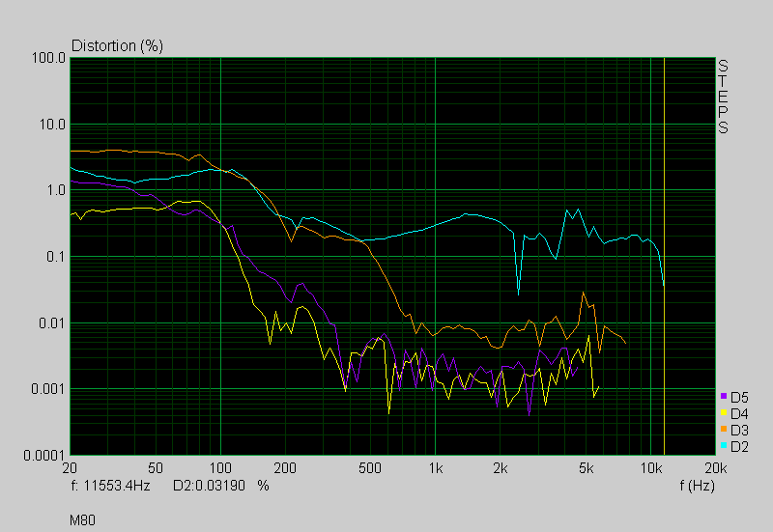Select the D3 legend label
This screenshot has width=773, height=532.
tap(739, 431)
